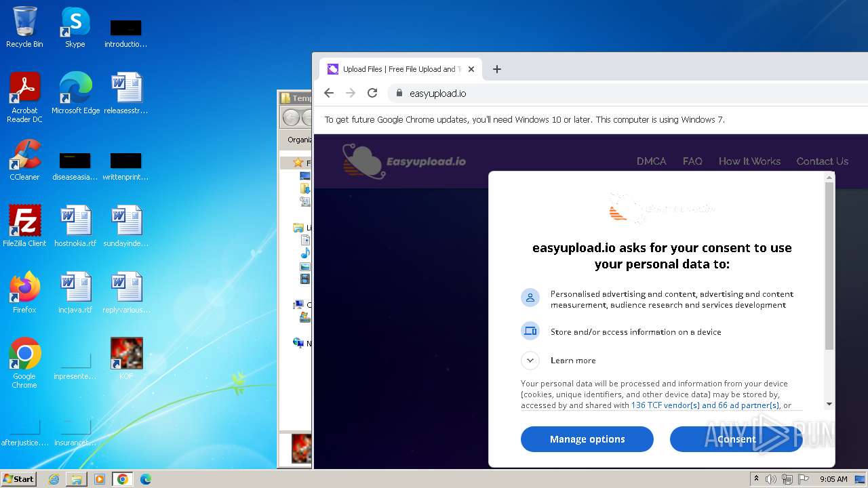Open FileZilla Client shortcut
This screenshot has height=488, width=868.
click(x=24, y=226)
